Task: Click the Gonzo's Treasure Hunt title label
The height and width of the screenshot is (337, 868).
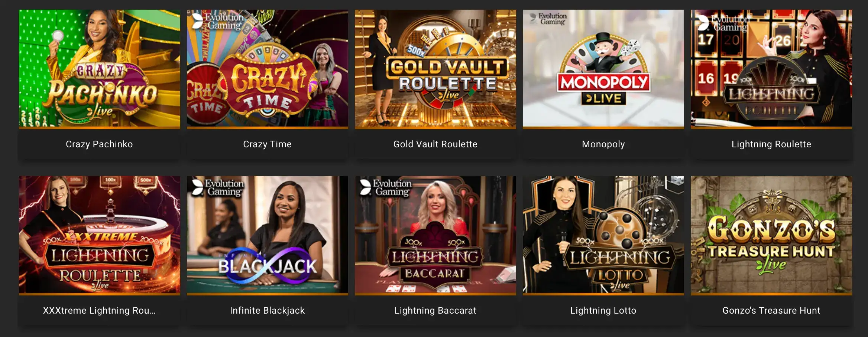Action: (771, 311)
